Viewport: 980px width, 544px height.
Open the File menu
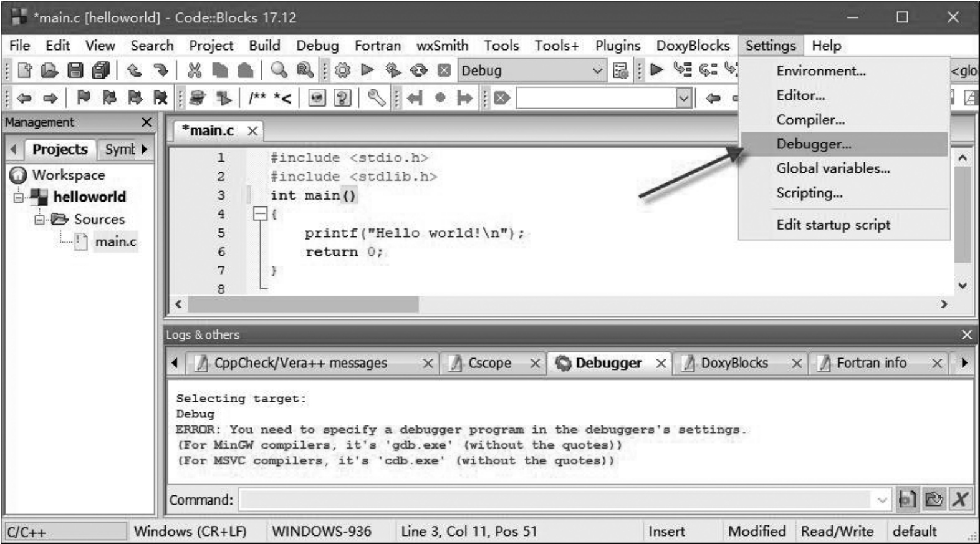click(x=19, y=46)
